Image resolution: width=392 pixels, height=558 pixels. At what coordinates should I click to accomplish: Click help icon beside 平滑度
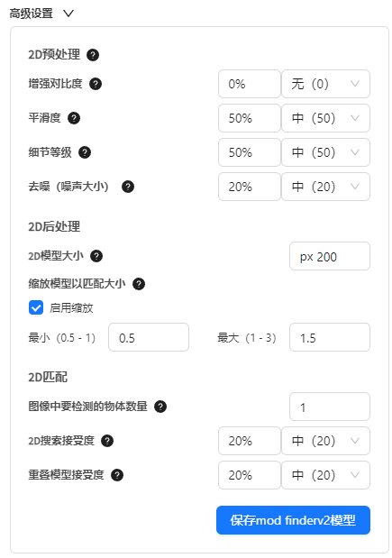74,118
